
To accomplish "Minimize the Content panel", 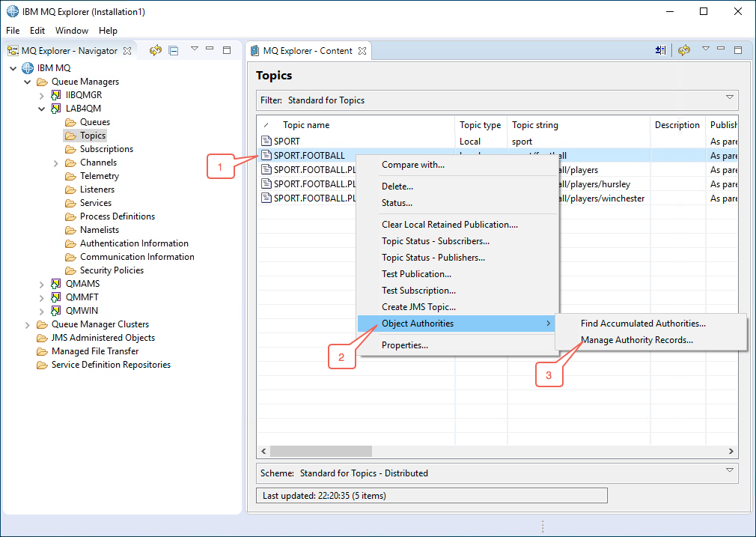I will click(722, 48).
